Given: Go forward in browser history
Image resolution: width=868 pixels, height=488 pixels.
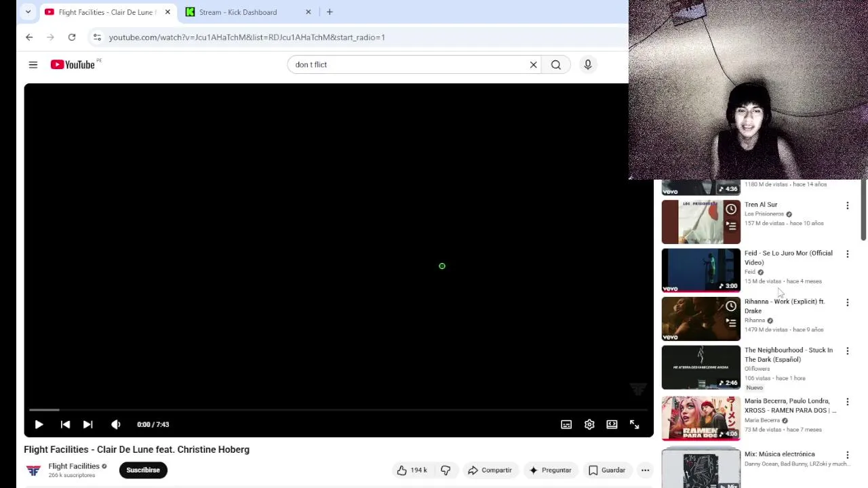Looking at the screenshot, I should tap(50, 37).
